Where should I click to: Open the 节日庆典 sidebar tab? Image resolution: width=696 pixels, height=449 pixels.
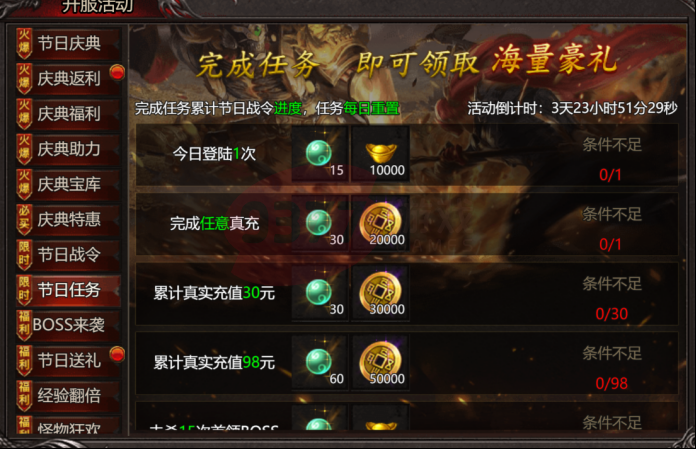(x=68, y=43)
